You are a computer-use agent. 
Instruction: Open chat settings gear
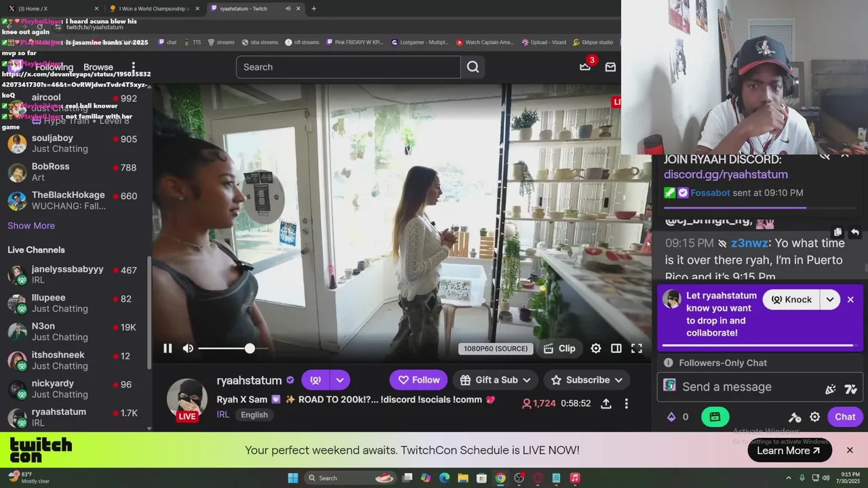tap(815, 417)
